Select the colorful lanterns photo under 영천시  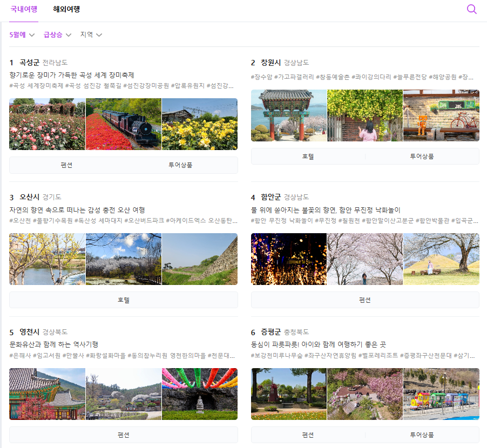199,393
